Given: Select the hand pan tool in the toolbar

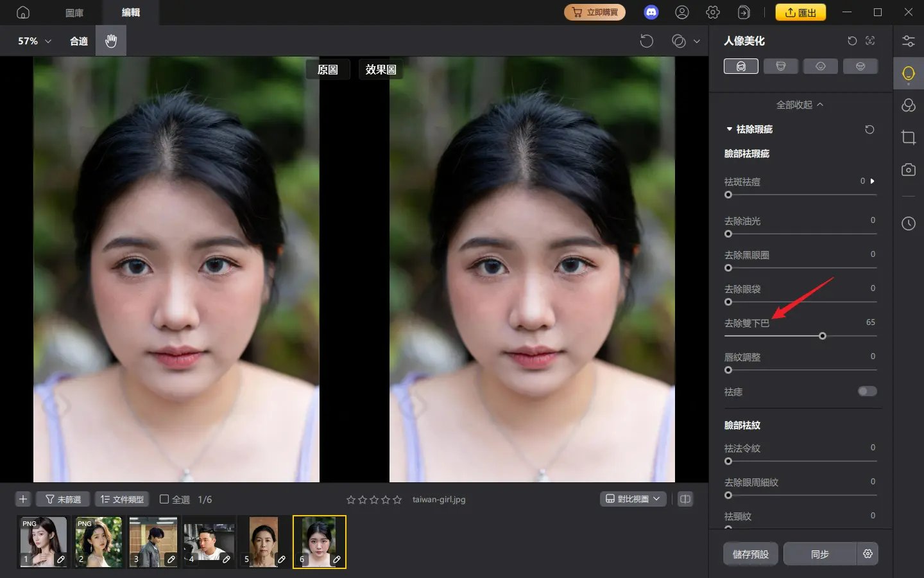Looking at the screenshot, I should point(110,40).
